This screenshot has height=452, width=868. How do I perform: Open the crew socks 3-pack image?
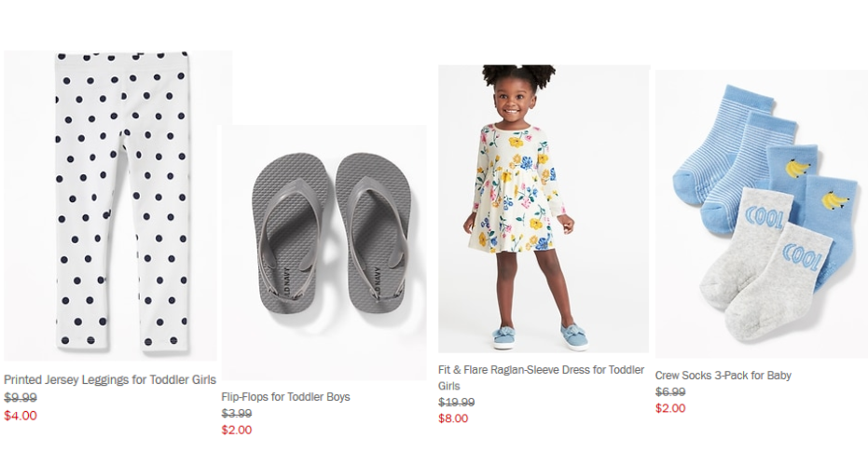761,214
